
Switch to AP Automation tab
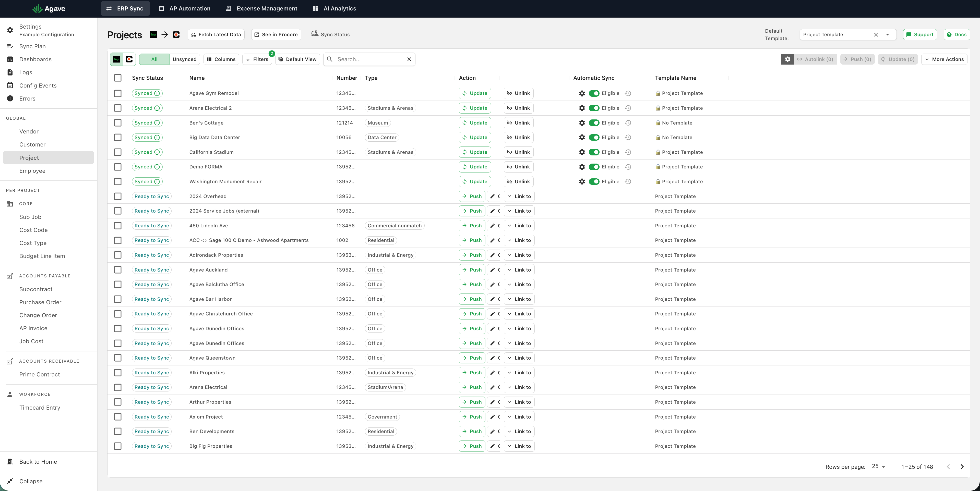[185, 8]
